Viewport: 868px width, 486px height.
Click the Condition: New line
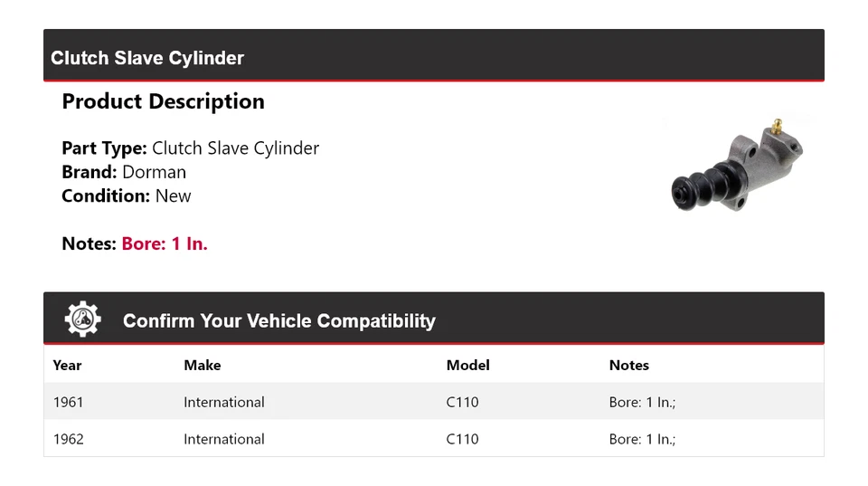pos(127,195)
